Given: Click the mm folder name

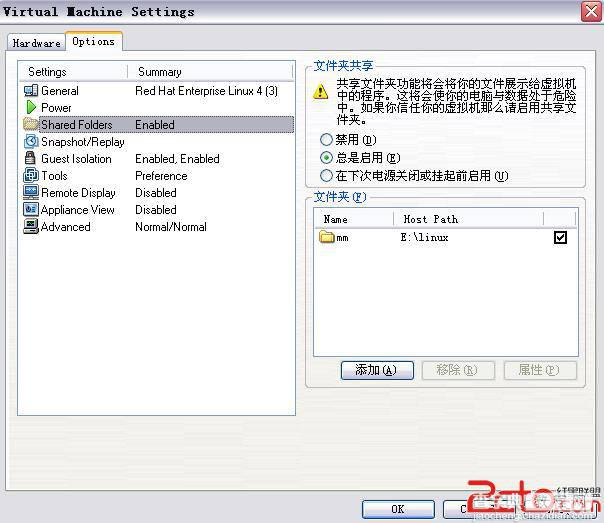Looking at the screenshot, I should [342, 238].
